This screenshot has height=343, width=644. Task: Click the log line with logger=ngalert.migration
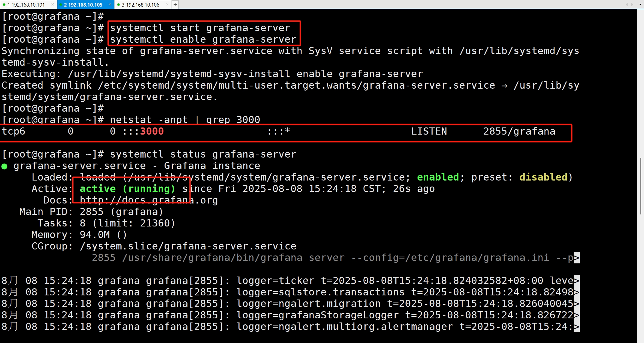pyautogui.click(x=291, y=304)
